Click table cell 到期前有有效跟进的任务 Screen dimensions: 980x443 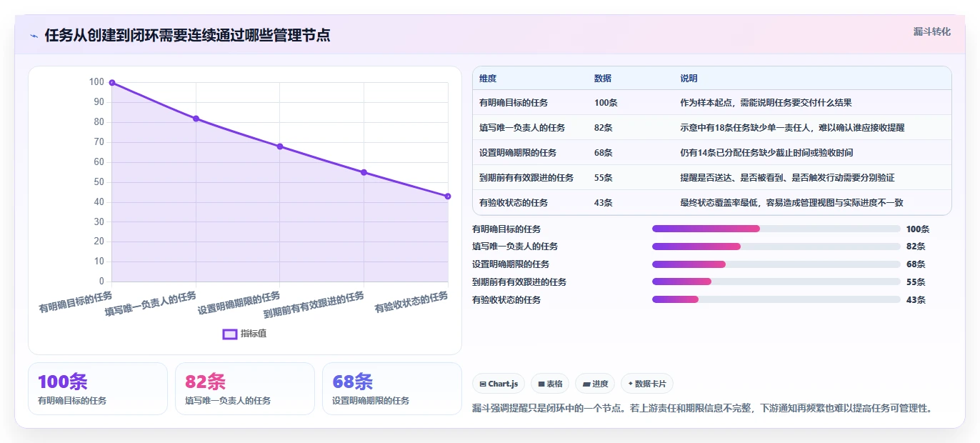526,178
